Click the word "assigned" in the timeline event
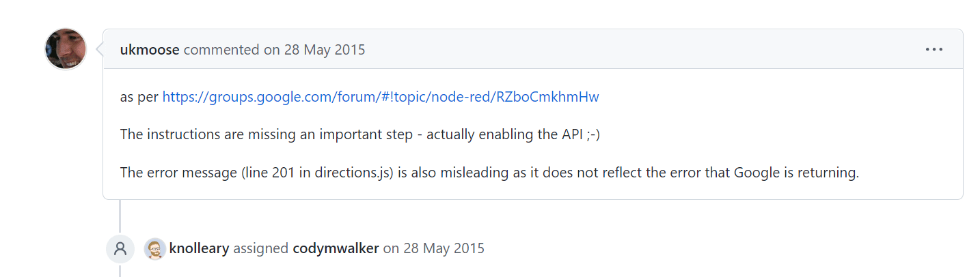This screenshot has height=277, width=980. [261, 248]
